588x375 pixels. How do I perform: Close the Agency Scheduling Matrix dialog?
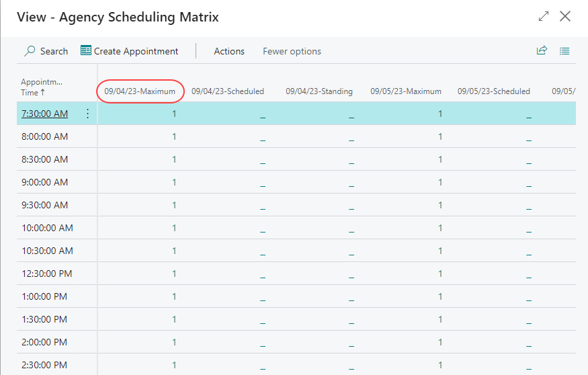point(565,17)
